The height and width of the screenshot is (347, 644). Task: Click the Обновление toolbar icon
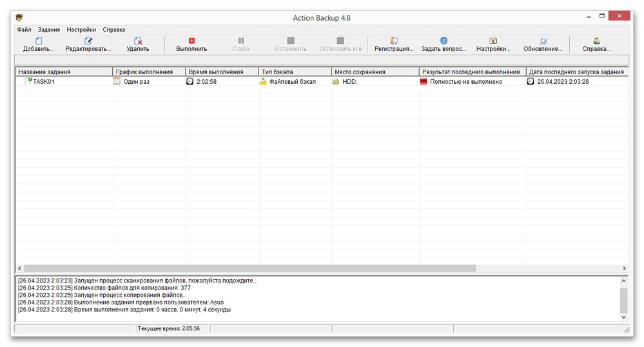pos(543,41)
